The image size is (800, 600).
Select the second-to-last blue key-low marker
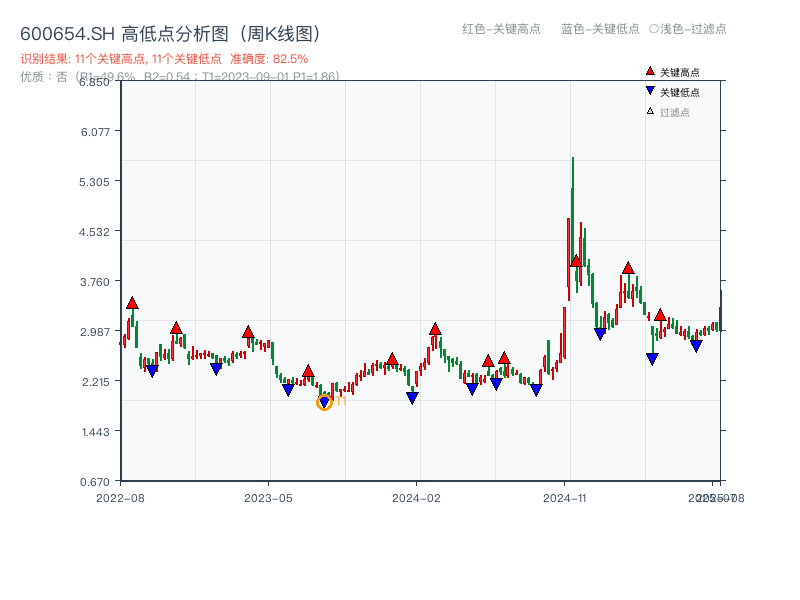[652, 359]
